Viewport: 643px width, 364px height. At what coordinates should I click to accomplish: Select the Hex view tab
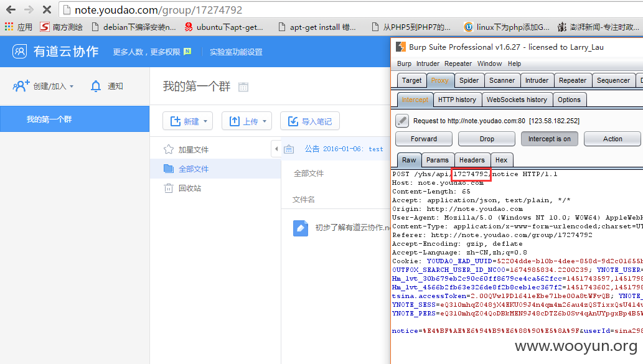point(501,160)
